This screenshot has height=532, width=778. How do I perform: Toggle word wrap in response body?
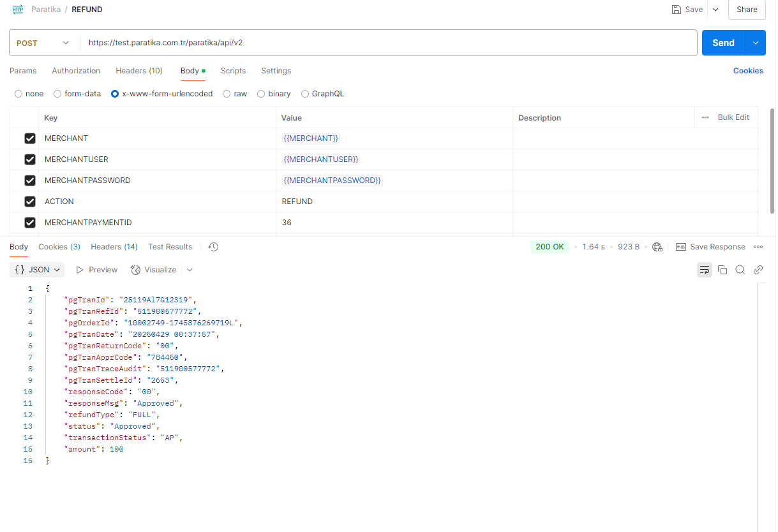click(x=705, y=270)
